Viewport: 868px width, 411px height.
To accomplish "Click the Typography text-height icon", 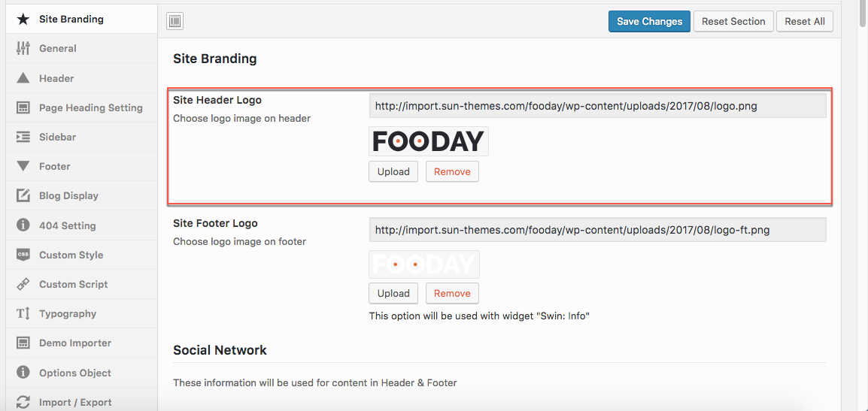I will 23,313.
